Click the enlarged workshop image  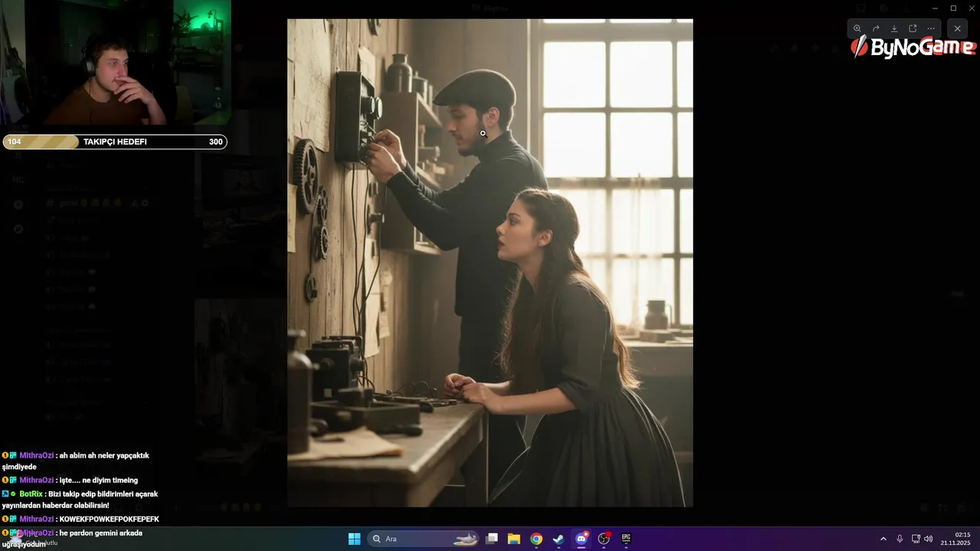[x=490, y=262]
